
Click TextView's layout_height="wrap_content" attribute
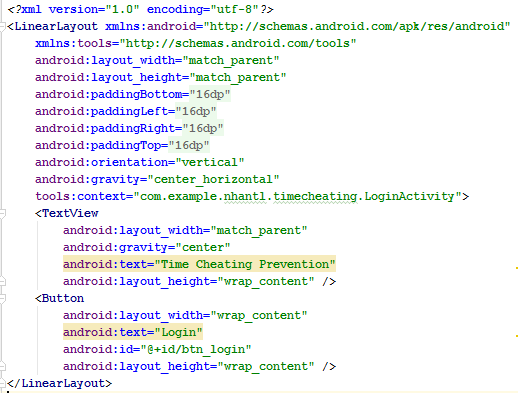(x=189, y=281)
